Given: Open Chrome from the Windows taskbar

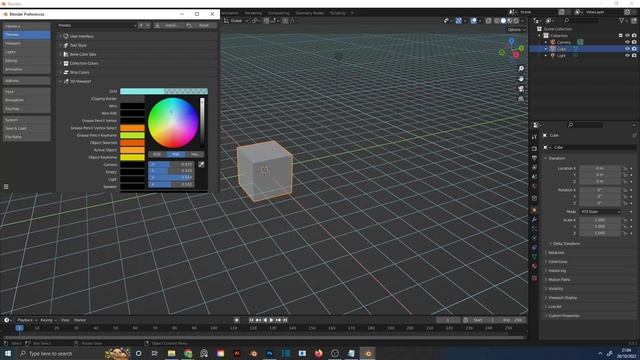Looking at the screenshot, I should point(188,353).
